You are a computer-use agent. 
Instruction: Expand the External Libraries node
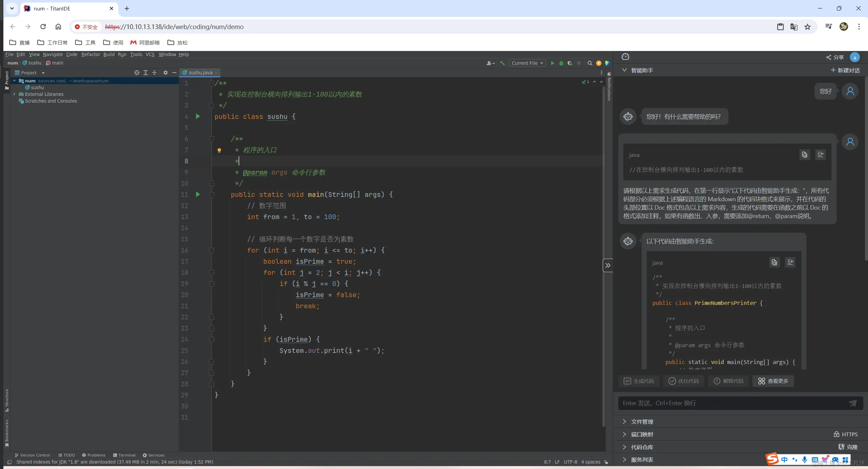[x=15, y=94]
